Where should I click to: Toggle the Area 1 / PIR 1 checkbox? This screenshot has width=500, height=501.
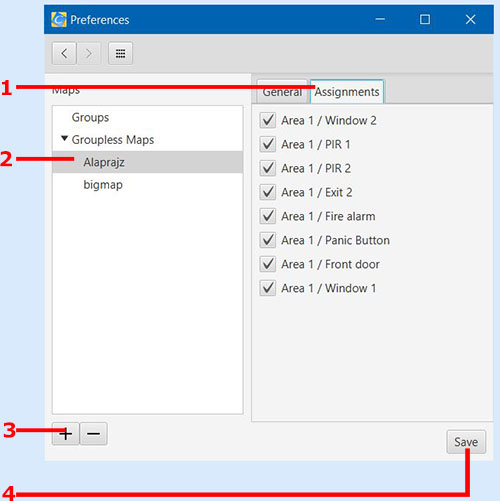(x=268, y=144)
